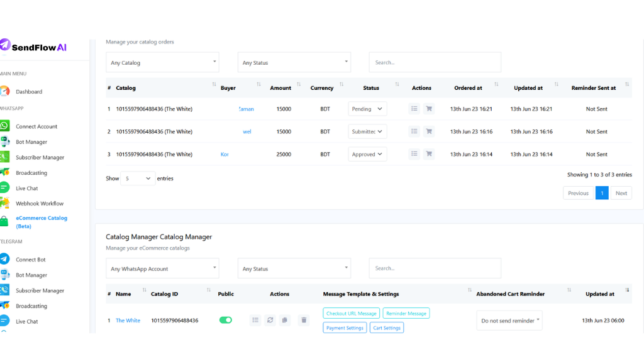The image size is (644, 362).
Task: Click the Previous pagination button
Action: tap(579, 193)
